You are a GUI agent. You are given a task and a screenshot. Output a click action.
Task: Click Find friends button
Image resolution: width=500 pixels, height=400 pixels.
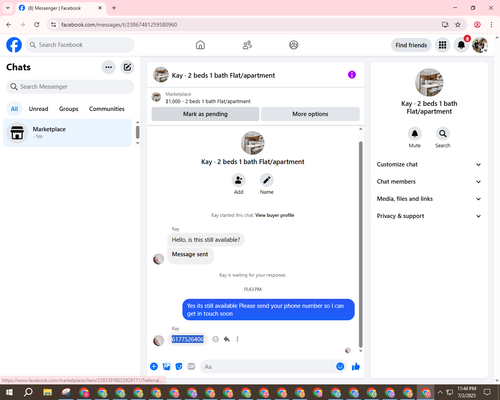(411, 45)
